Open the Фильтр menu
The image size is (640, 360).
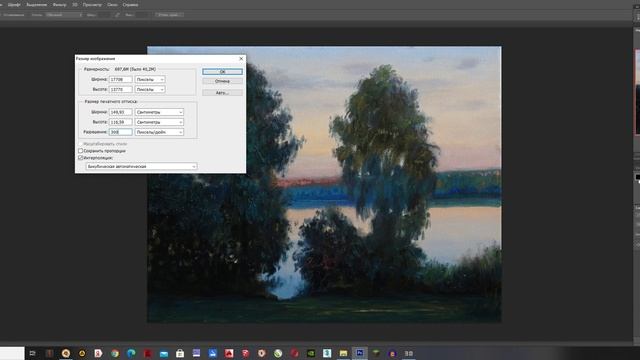(60, 5)
